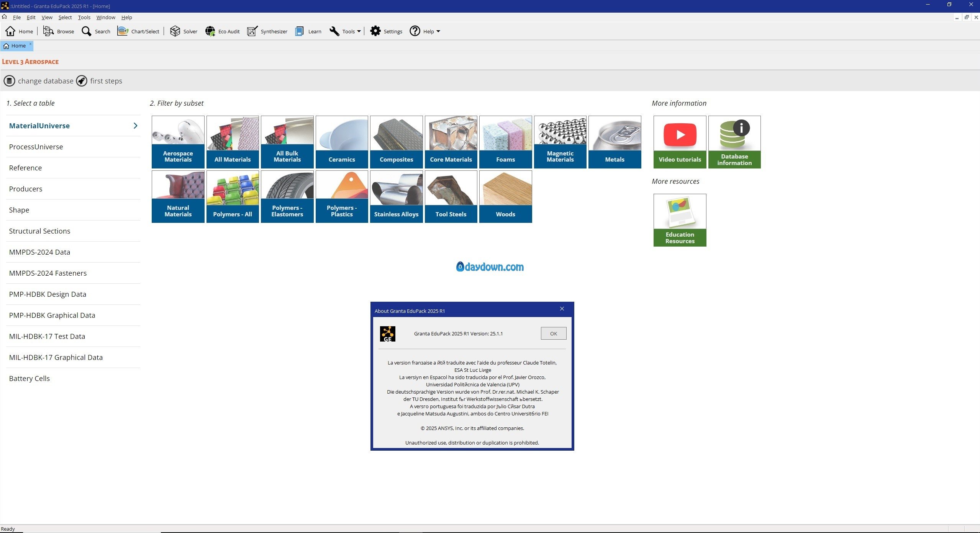Open the Settings gear
This screenshot has width=980, height=533.
pyautogui.click(x=375, y=31)
